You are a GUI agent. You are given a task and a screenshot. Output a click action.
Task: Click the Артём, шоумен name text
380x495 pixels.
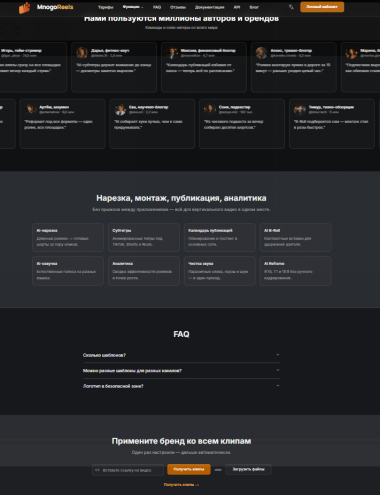pyautogui.click(x=54, y=107)
